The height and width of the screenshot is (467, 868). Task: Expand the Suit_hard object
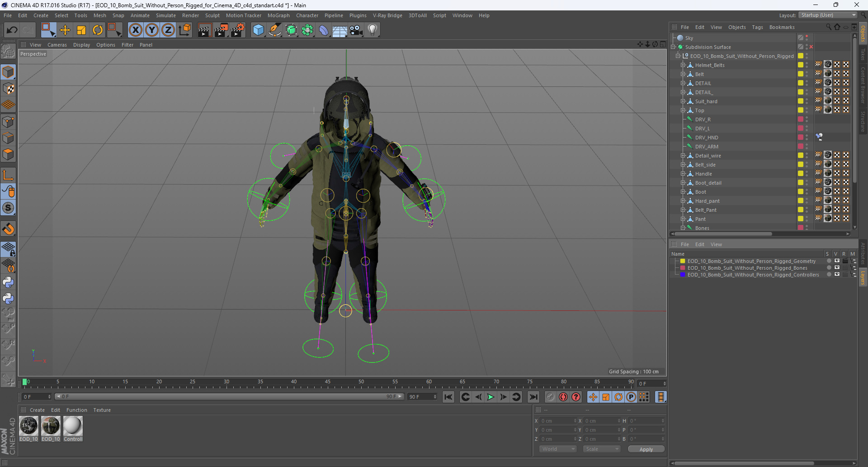683,101
